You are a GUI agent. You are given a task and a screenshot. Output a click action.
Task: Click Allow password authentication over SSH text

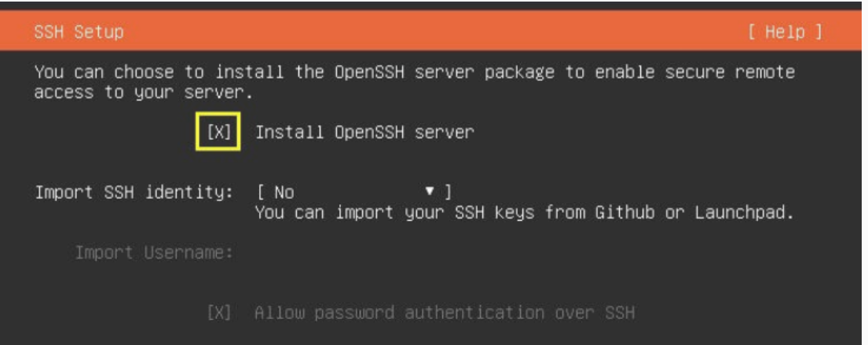[445, 314]
